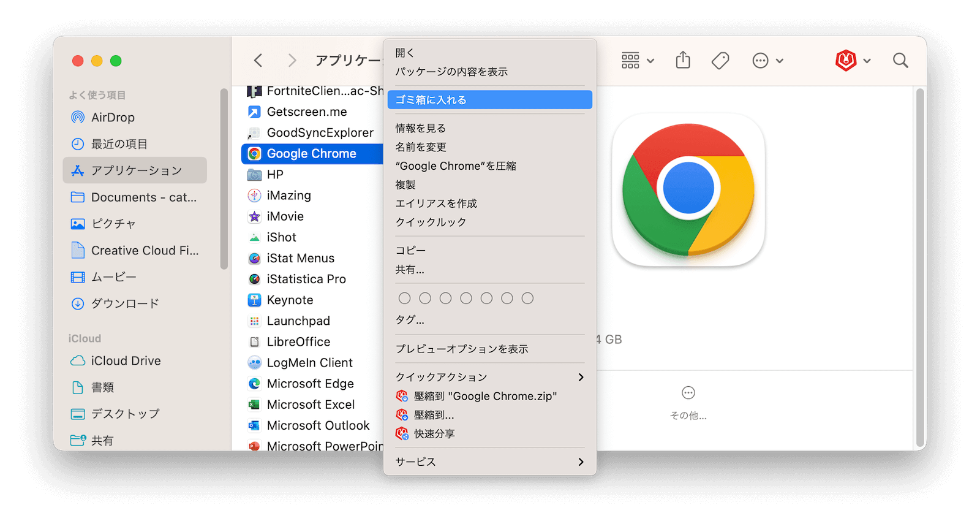
Task: Click the last tag color circle
Action: coord(527,299)
